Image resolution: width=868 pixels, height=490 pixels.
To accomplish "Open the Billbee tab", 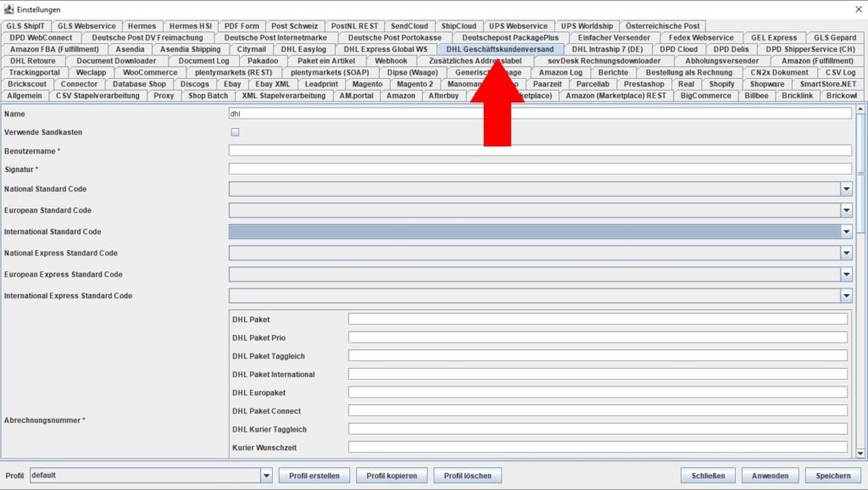I will tap(756, 96).
